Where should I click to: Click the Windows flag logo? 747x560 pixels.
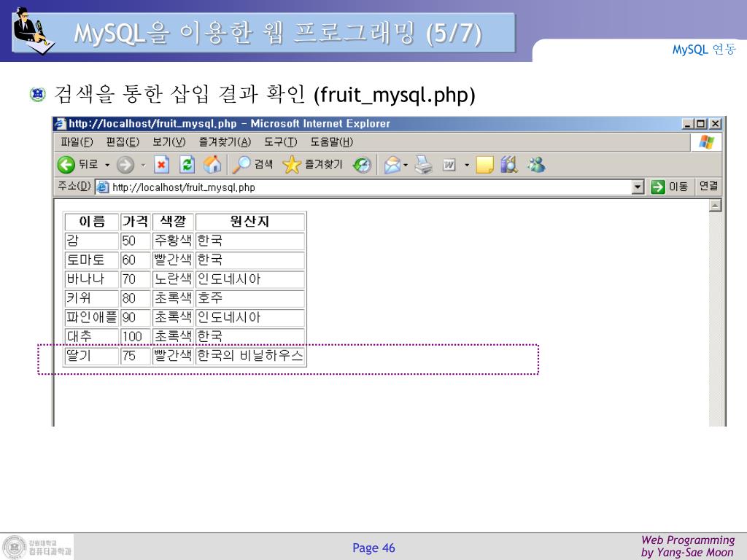click(706, 142)
